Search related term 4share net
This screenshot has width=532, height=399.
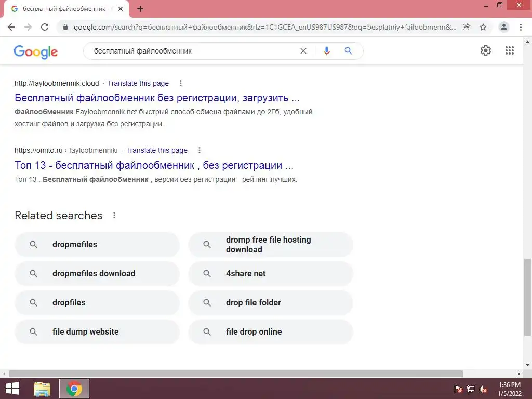coord(271,273)
